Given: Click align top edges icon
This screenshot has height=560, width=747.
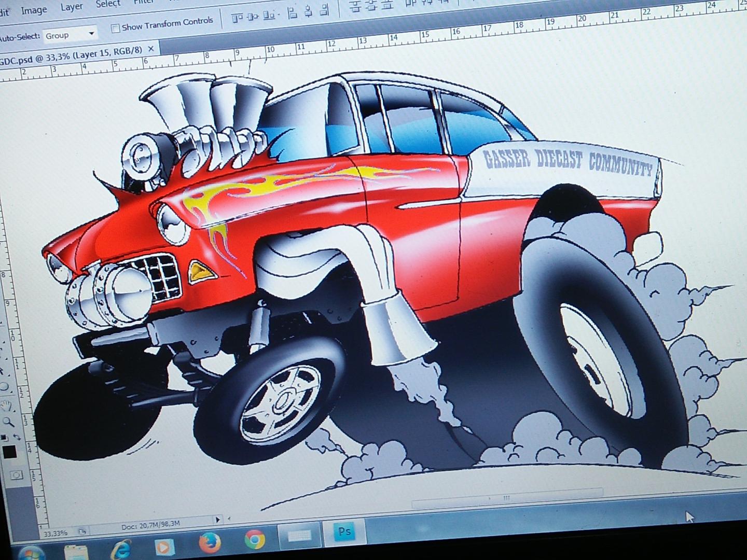Looking at the screenshot, I should [237, 18].
